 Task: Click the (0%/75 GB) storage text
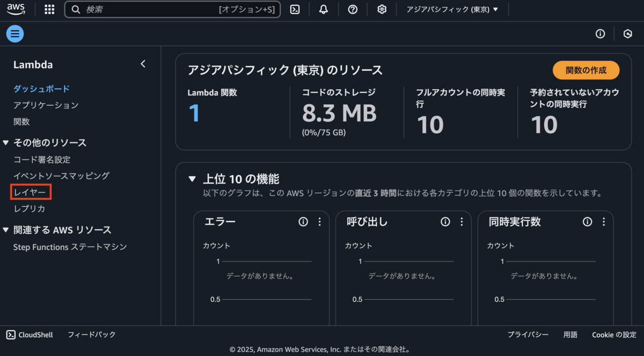click(x=324, y=132)
